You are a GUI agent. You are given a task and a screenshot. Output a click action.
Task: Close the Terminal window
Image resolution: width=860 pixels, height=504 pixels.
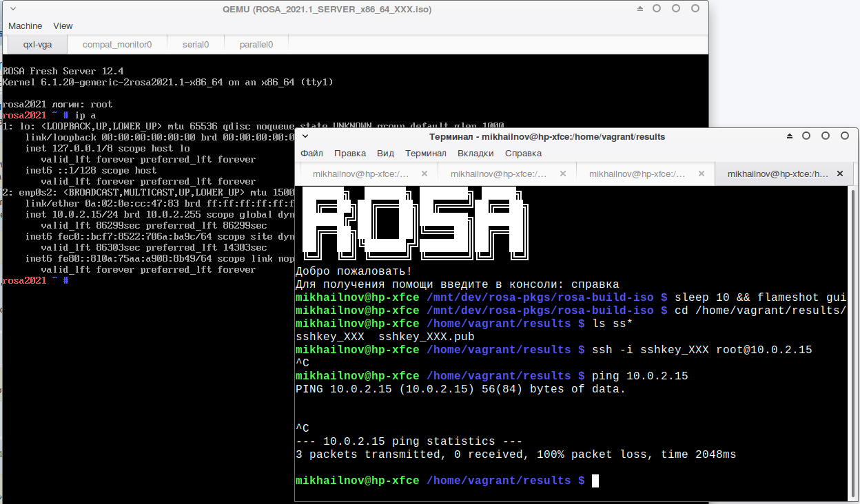845,136
